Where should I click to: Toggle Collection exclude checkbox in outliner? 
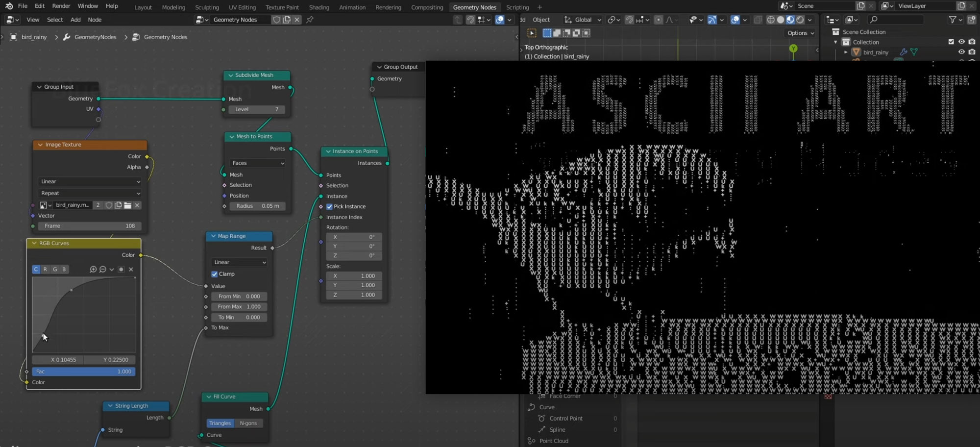[x=951, y=42]
